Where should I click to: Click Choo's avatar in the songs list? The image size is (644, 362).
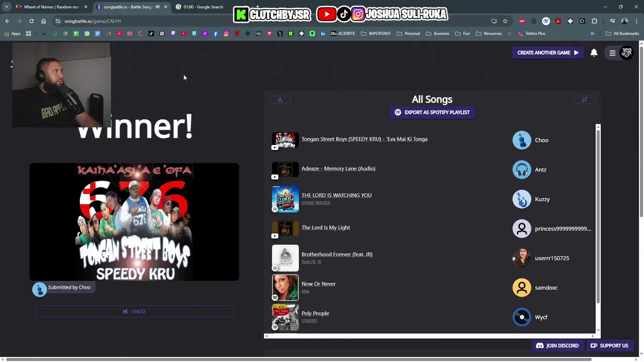click(x=522, y=140)
